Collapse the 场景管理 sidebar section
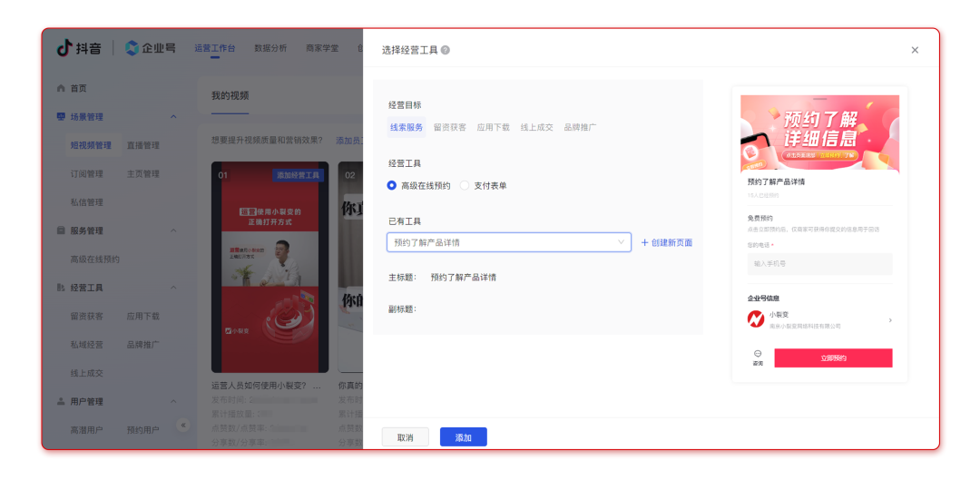 (173, 117)
